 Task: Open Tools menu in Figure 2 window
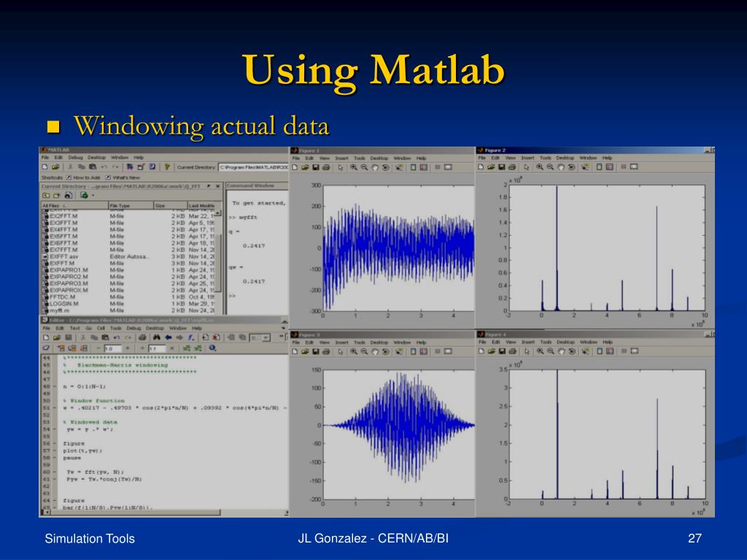[546, 157]
